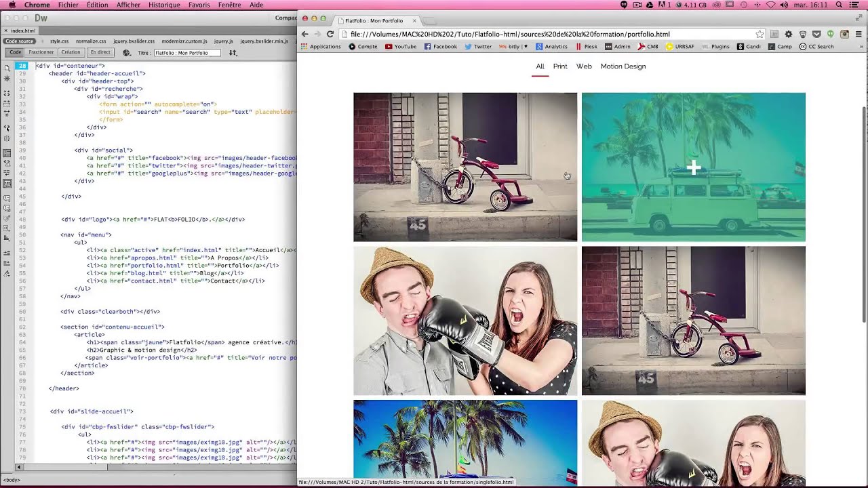Click the body tag selector
868x488 pixels.
click(x=12, y=480)
